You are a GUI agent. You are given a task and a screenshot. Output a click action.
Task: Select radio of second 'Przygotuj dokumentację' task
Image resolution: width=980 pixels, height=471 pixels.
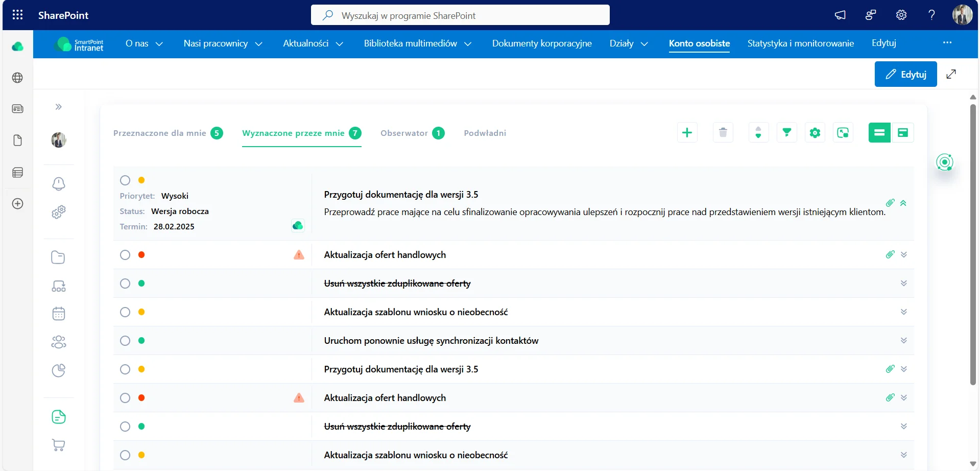125,369
